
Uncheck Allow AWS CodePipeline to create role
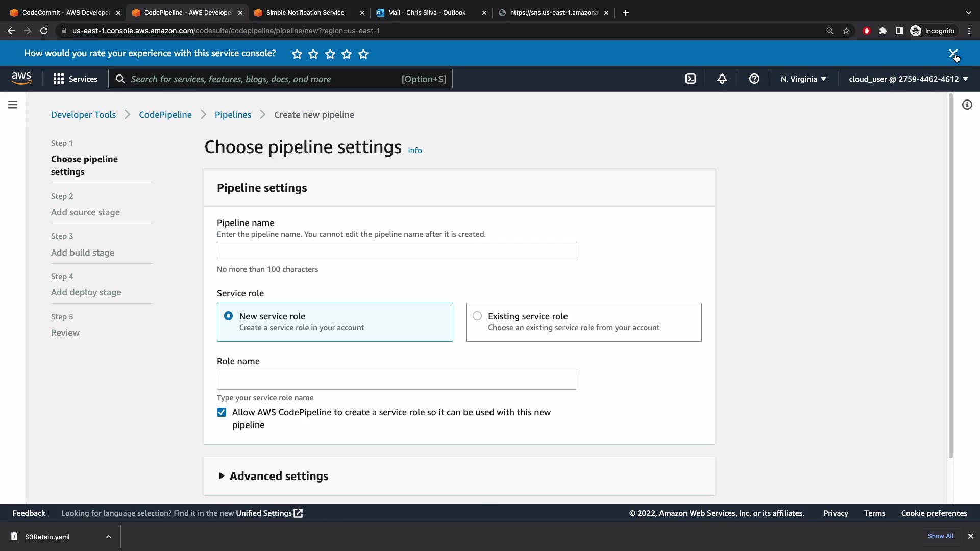pos(222,412)
